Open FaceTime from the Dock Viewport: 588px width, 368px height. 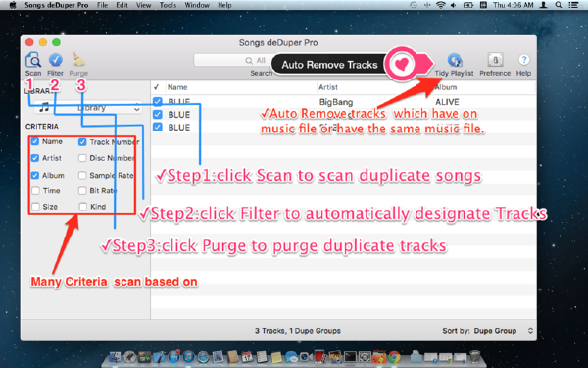tap(306, 357)
